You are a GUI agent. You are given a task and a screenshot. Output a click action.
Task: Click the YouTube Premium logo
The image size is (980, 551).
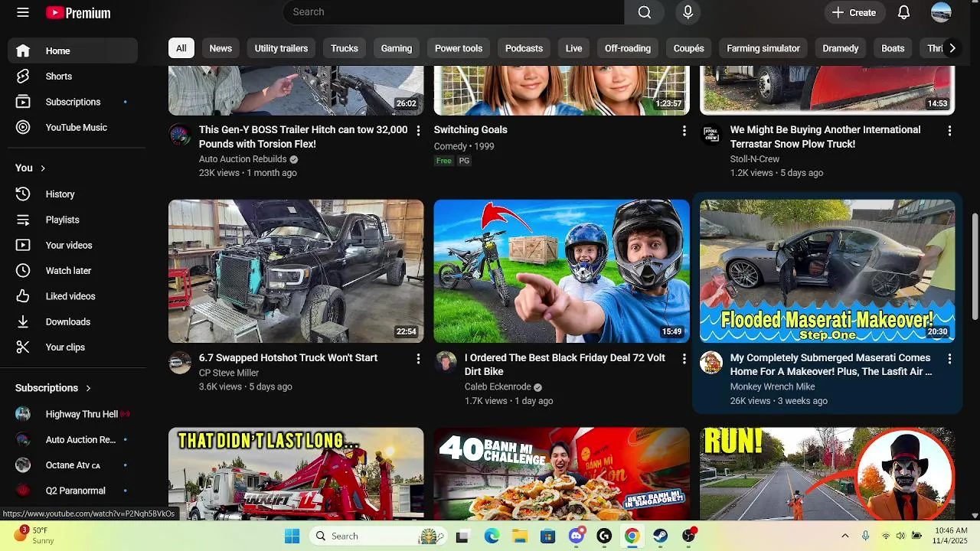pyautogui.click(x=78, y=12)
